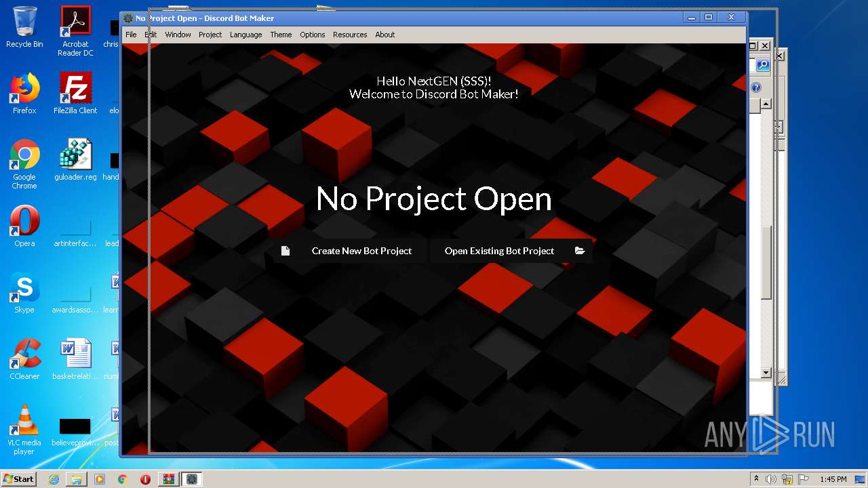Open the Theme menu
This screenshot has width=868, height=488.
point(281,35)
